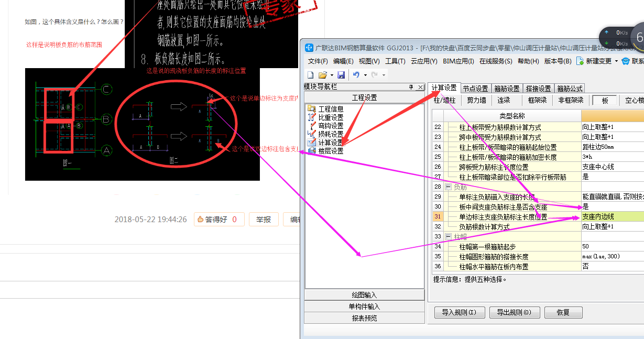This screenshot has width=644, height=339.
Task: Switch to 计算设置 tab
Action: coord(444,88)
